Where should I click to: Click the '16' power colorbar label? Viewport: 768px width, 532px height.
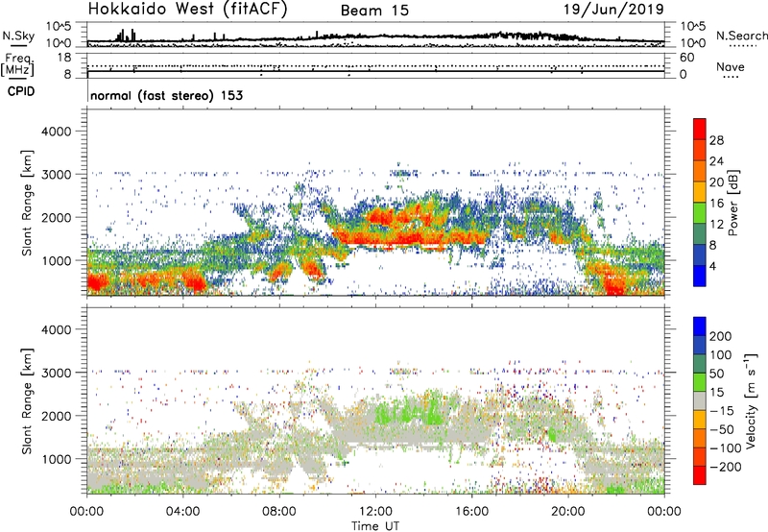716,204
